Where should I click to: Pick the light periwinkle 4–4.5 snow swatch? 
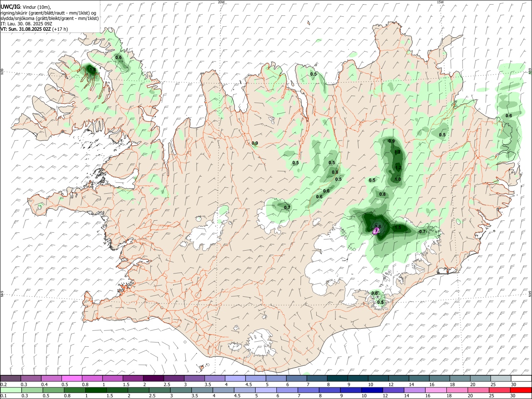click(235, 378)
